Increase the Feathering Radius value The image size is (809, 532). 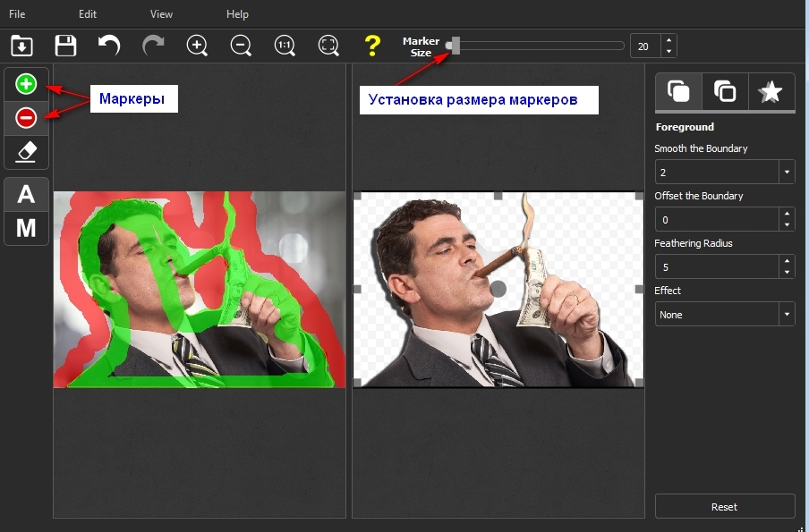coord(787,261)
